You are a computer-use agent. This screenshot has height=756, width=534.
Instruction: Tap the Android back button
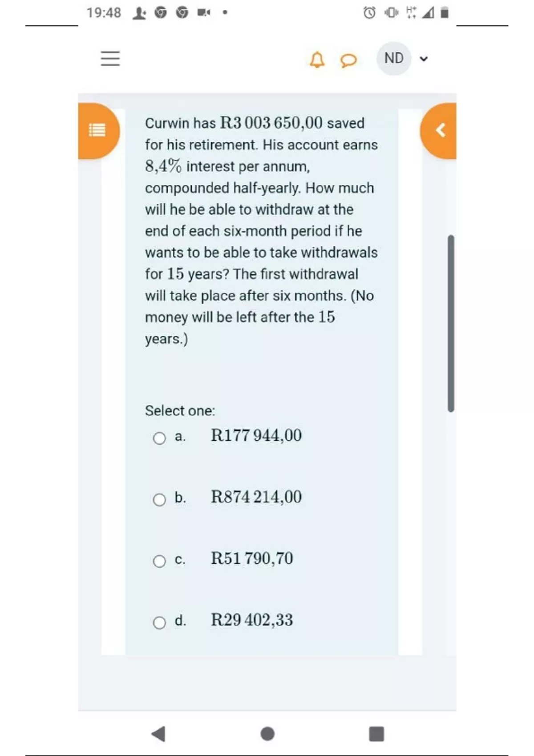(x=158, y=734)
